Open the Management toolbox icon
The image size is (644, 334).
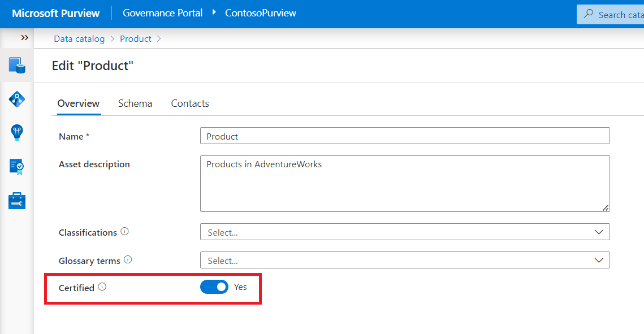[16, 200]
